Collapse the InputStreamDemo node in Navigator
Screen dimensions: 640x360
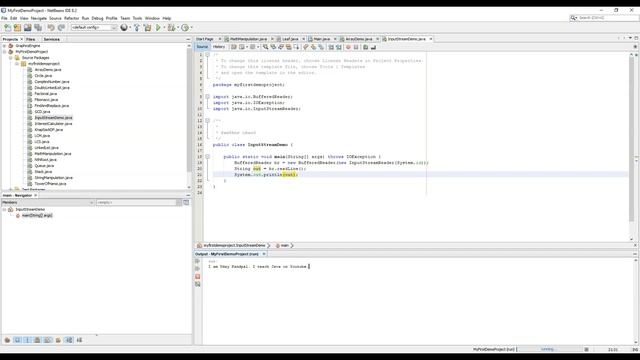coord(5,209)
